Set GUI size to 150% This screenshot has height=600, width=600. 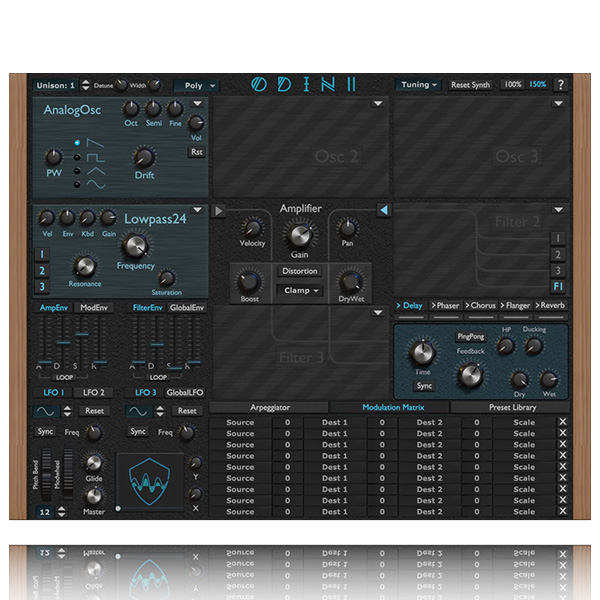537,85
